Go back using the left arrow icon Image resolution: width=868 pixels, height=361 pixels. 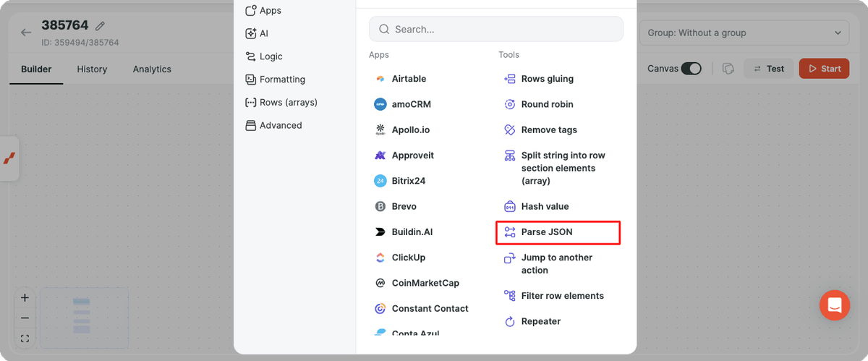coord(26,33)
